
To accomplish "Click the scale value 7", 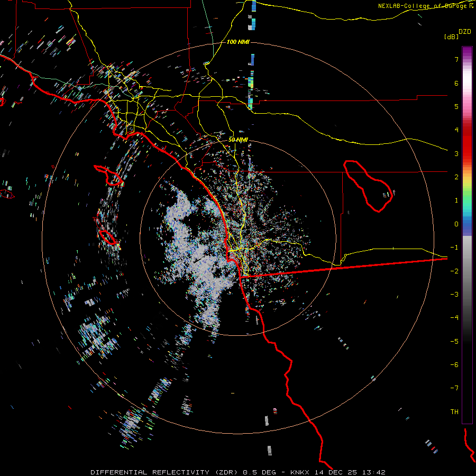I will (456, 59).
